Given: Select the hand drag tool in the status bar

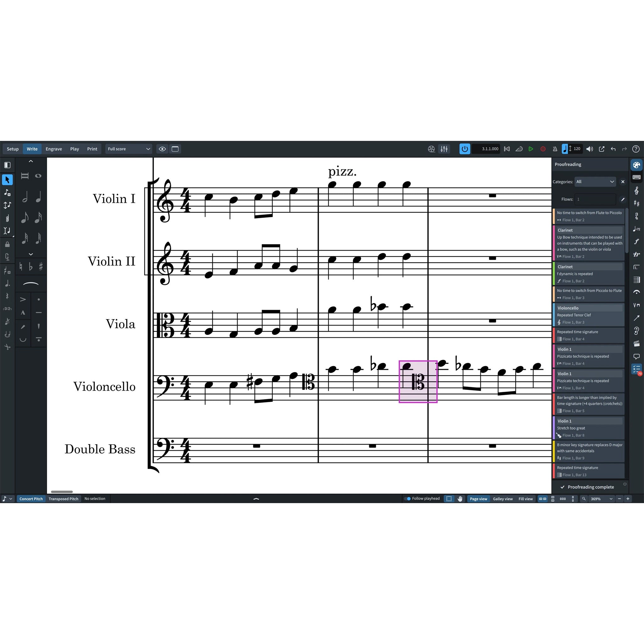Looking at the screenshot, I should tap(460, 499).
